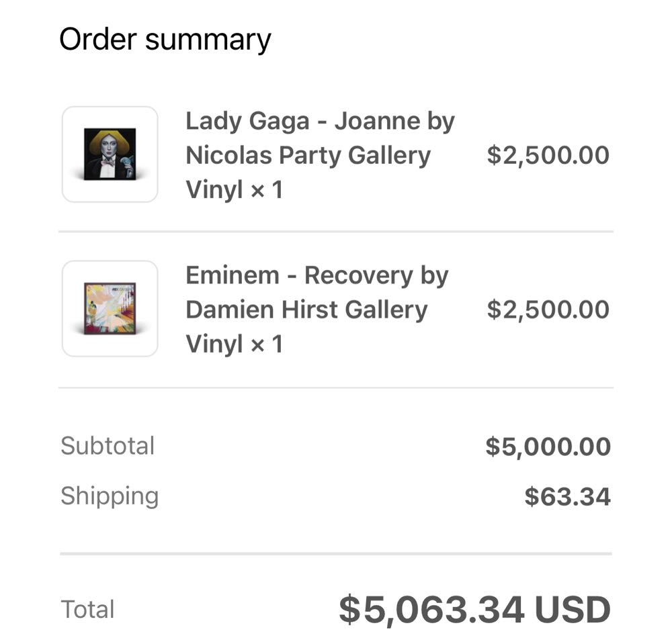
Task: Select the $5,063.34 total amount
Action: click(x=431, y=610)
